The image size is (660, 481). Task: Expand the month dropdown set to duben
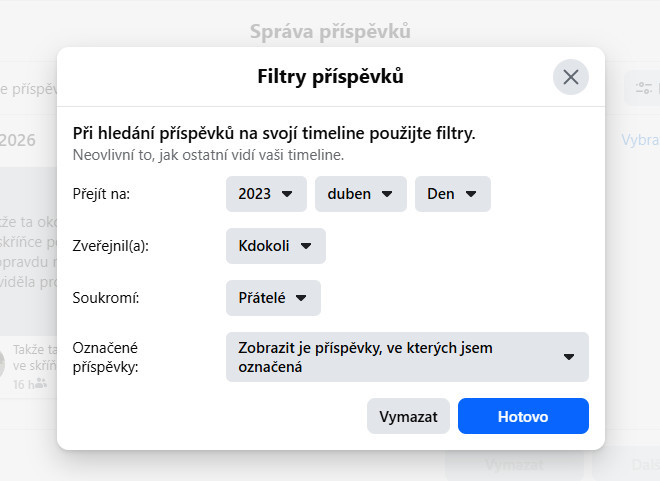pos(360,194)
